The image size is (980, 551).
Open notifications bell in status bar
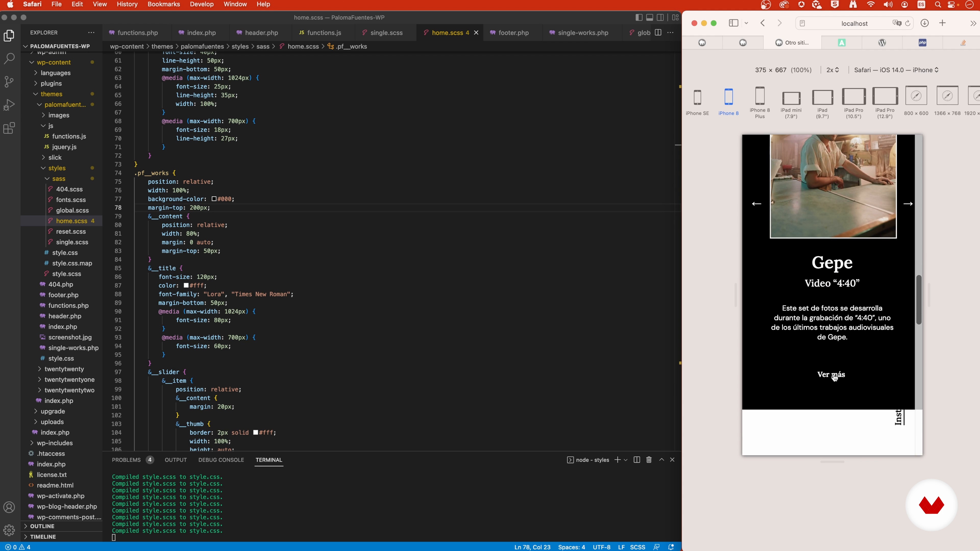coord(671,547)
